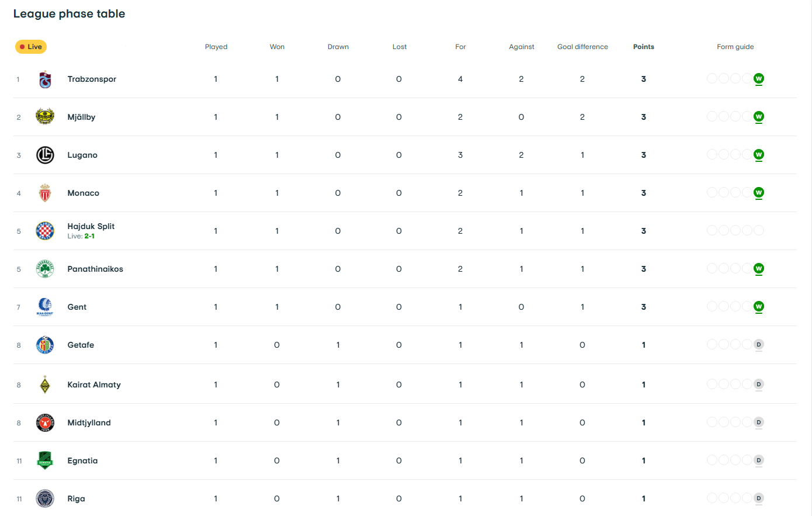Click Midtjylland's grey D form badge
Screen dimensions: 812x516
(x=759, y=423)
